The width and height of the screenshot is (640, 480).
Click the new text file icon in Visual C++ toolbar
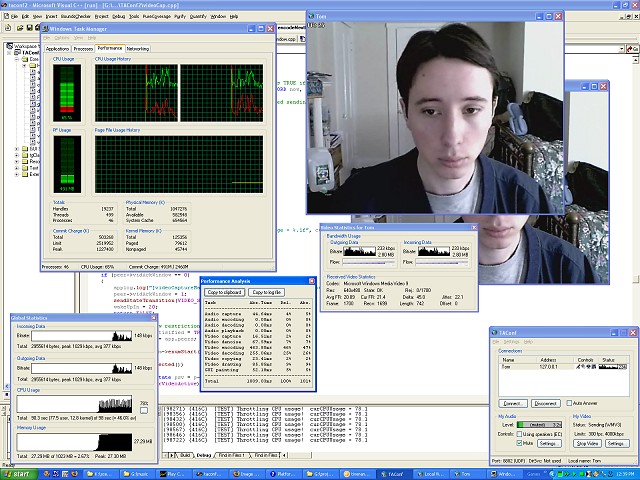pos(8,28)
